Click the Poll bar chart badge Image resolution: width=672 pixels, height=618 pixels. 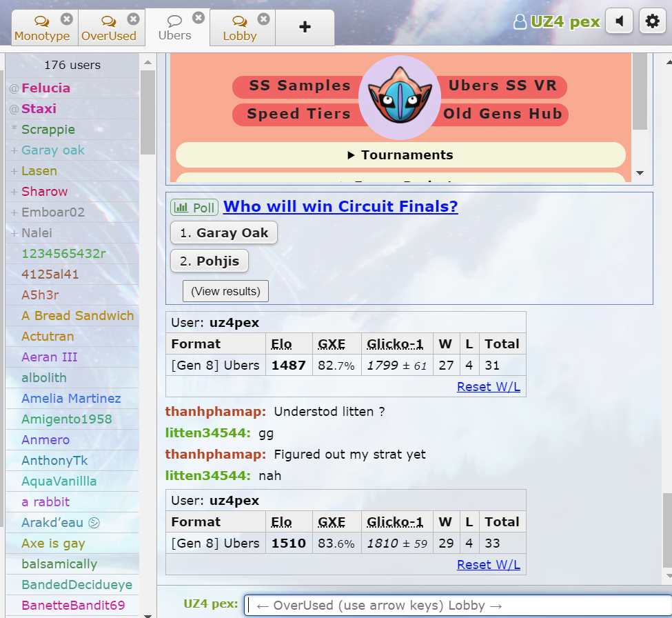[x=194, y=208]
